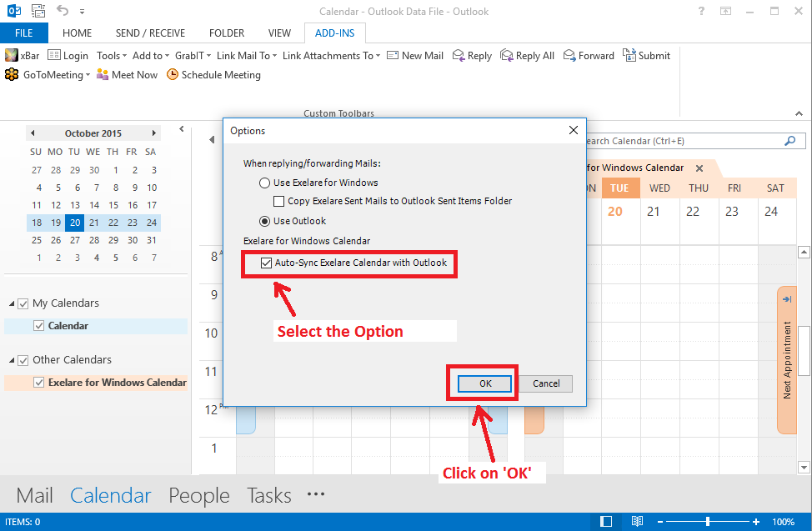
Task: Click Schedule Meeting clock icon
Action: 173,74
